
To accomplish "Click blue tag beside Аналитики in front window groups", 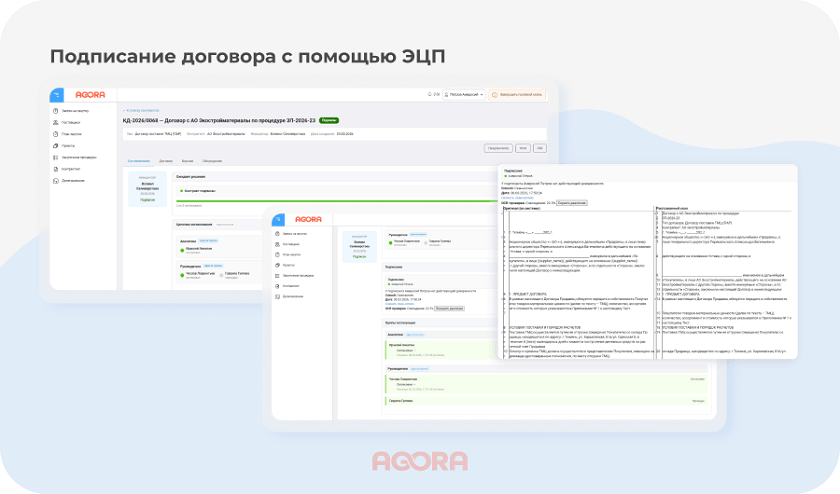I will tap(415, 335).
